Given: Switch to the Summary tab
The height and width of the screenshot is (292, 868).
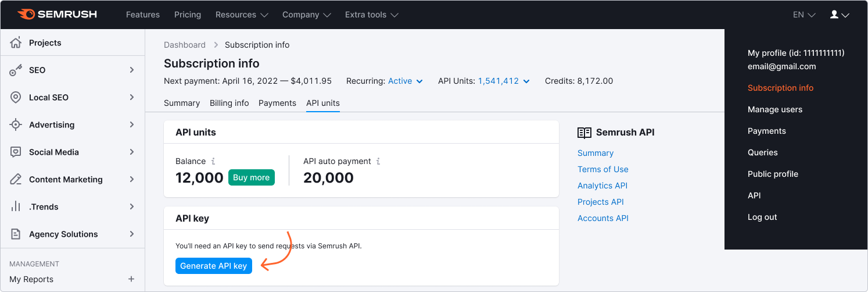Looking at the screenshot, I should click(182, 103).
